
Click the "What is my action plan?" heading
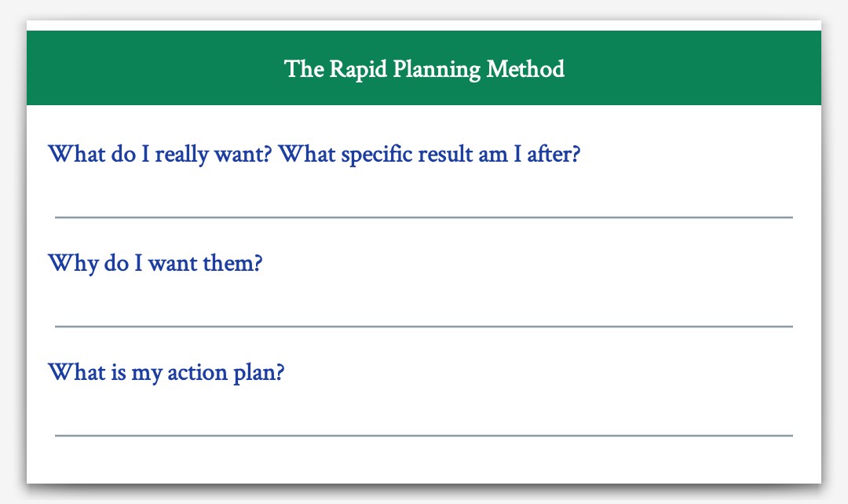pyautogui.click(x=166, y=373)
